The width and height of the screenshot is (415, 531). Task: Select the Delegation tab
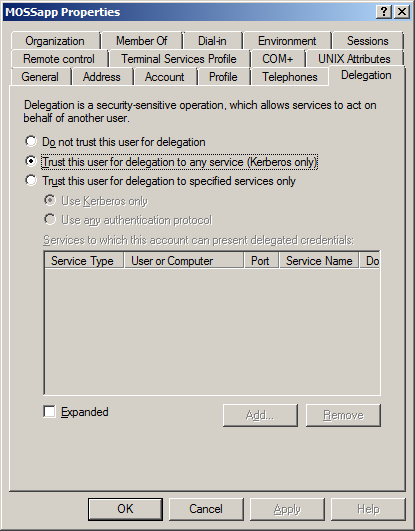click(366, 75)
